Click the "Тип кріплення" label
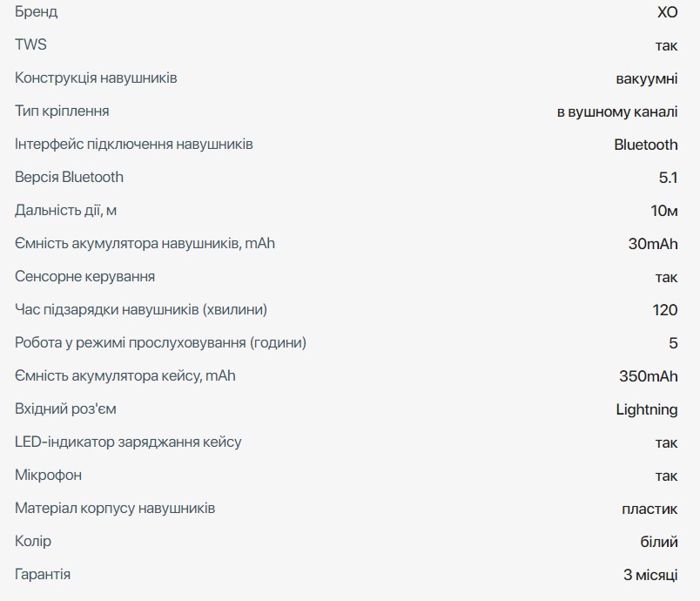Image resolution: width=700 pixels, height=601 pixels. click(x=62, y=111)
